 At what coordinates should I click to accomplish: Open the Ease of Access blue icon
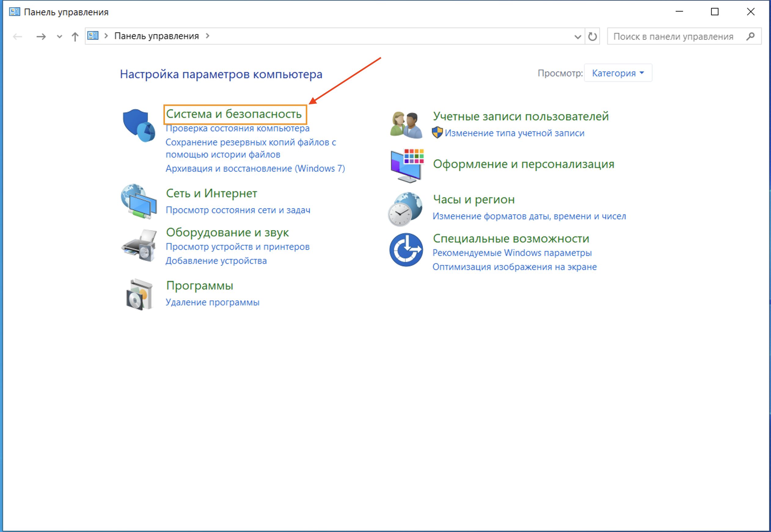click(406, 250)
